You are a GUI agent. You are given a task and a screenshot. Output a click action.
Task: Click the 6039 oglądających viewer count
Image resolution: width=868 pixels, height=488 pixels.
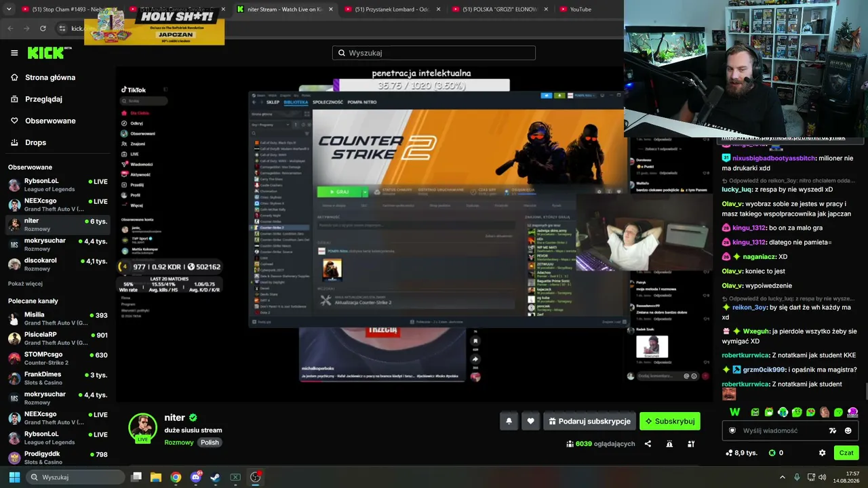coord(601,444)
